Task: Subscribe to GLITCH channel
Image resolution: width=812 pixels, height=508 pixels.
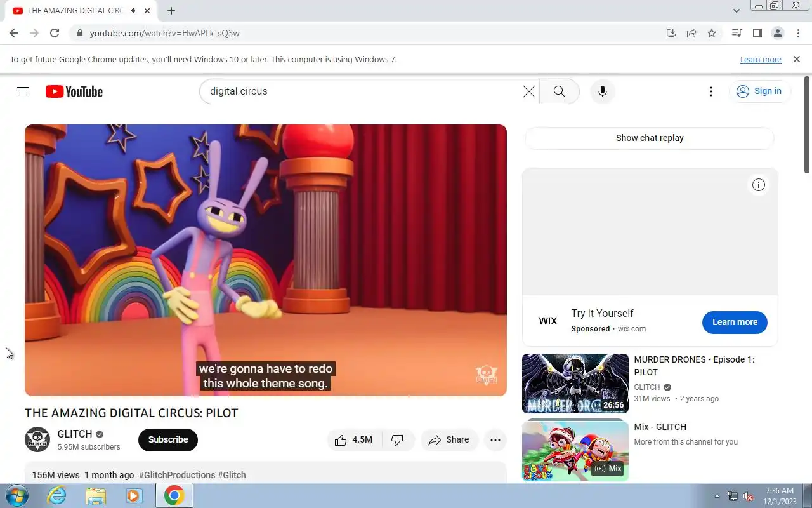Action: click(168, 439)
